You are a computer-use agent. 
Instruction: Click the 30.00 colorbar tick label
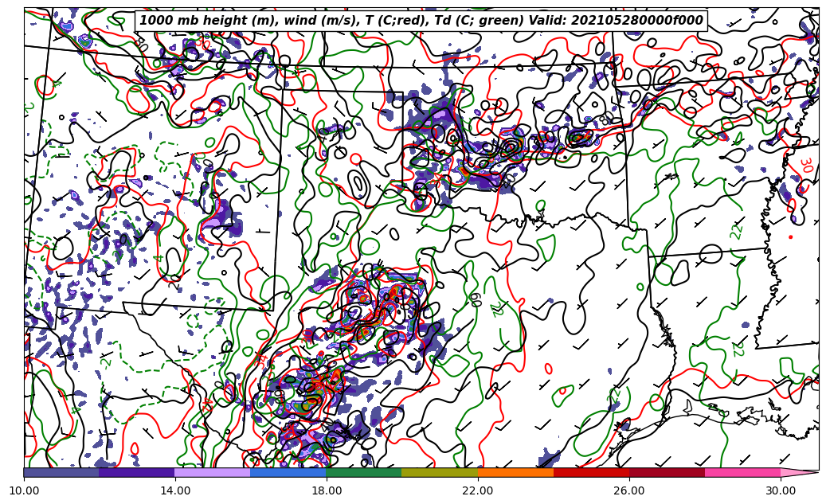point(781,490)
